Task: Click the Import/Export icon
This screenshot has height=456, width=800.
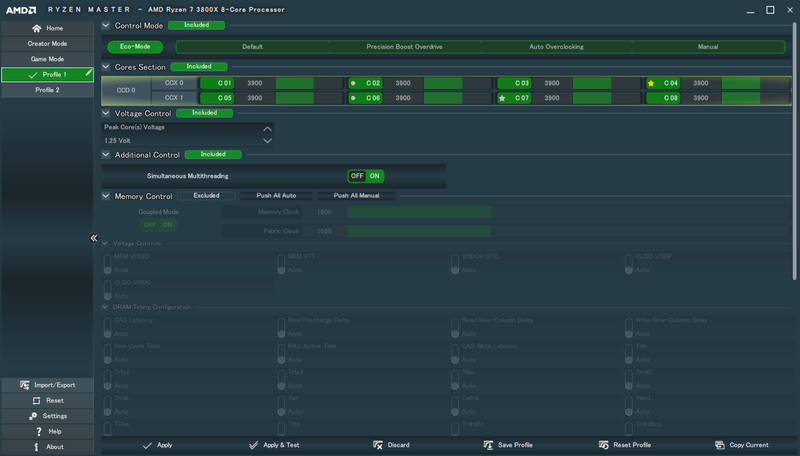Action: click(24, 385)
